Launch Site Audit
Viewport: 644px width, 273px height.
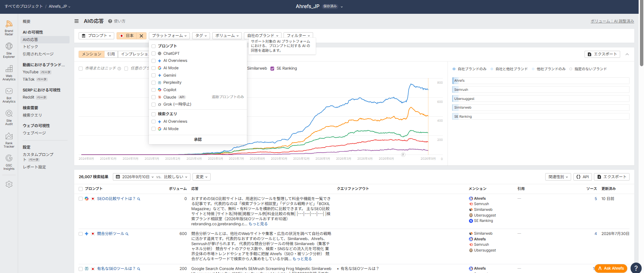(9, 117)
